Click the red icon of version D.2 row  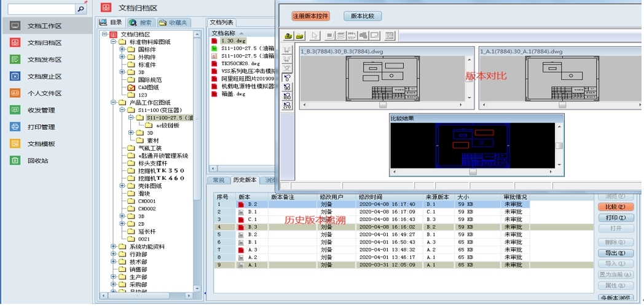point(241,204)
